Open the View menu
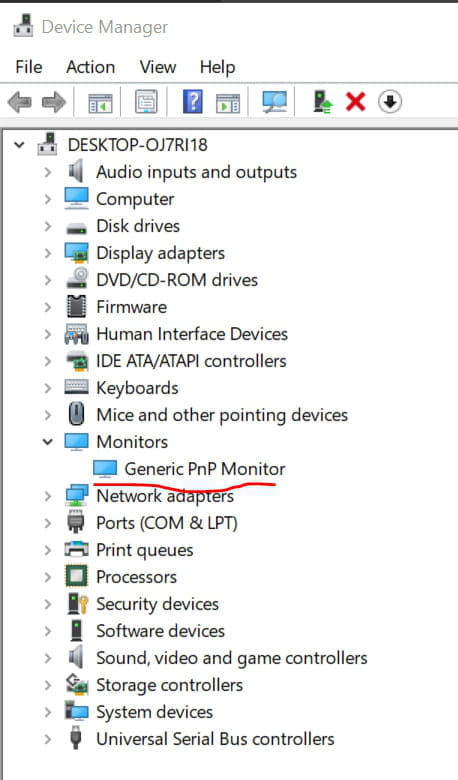This screenshot has width=458, height=780. 158,67
